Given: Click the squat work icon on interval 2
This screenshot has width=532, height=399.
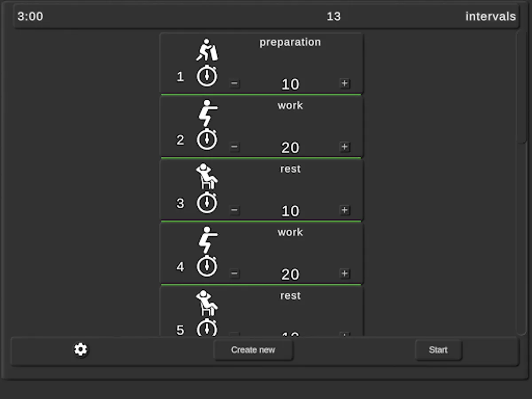Looking at the screenshot, I should [207, 113].
